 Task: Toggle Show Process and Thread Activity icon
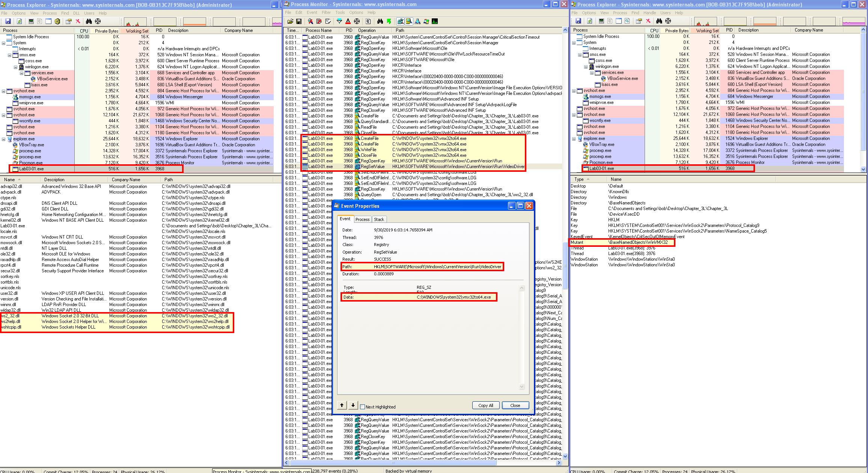click(426, 21)
